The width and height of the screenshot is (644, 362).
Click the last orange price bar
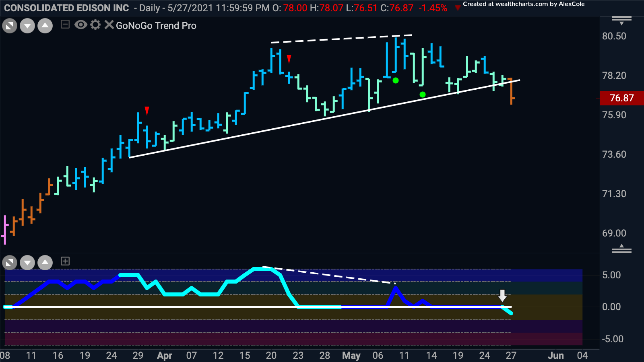click(x=511, y=91)
